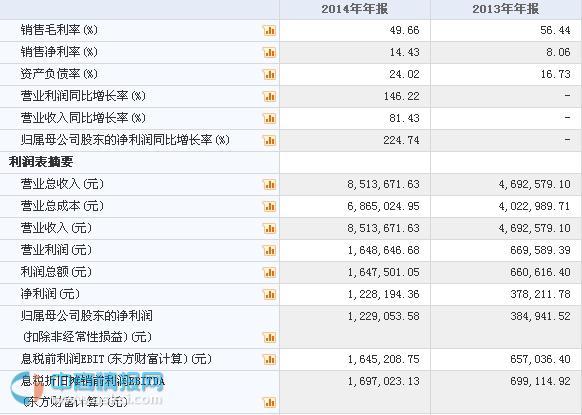582x415 pixels.
Task: Show chart for 营业利润同比增长率
Action: point(270,97)
